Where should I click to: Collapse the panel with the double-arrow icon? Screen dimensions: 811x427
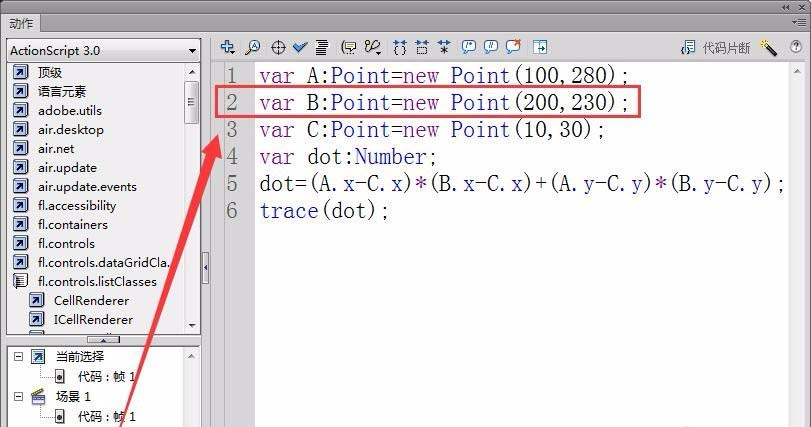(786, 7)
